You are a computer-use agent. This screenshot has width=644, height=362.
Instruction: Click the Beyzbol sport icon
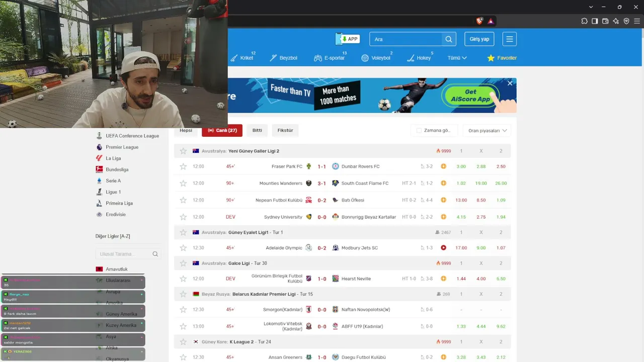[x=273, y=58]
